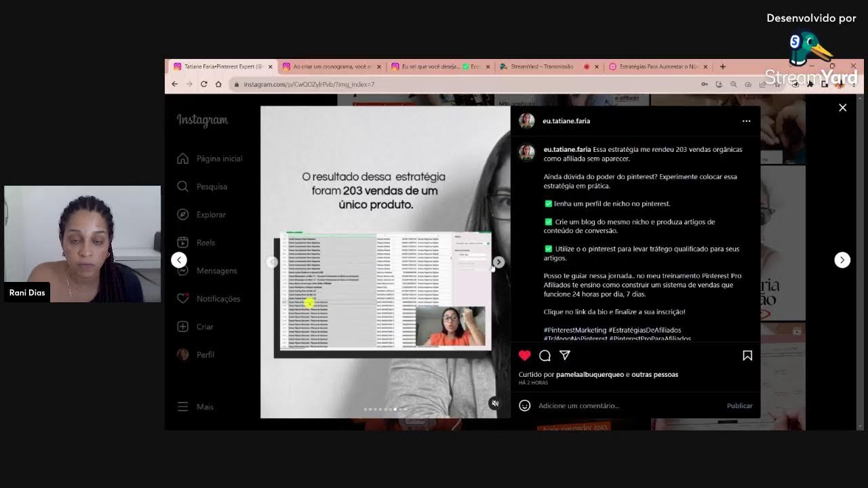Click the browser back arrow

[174, 84]
